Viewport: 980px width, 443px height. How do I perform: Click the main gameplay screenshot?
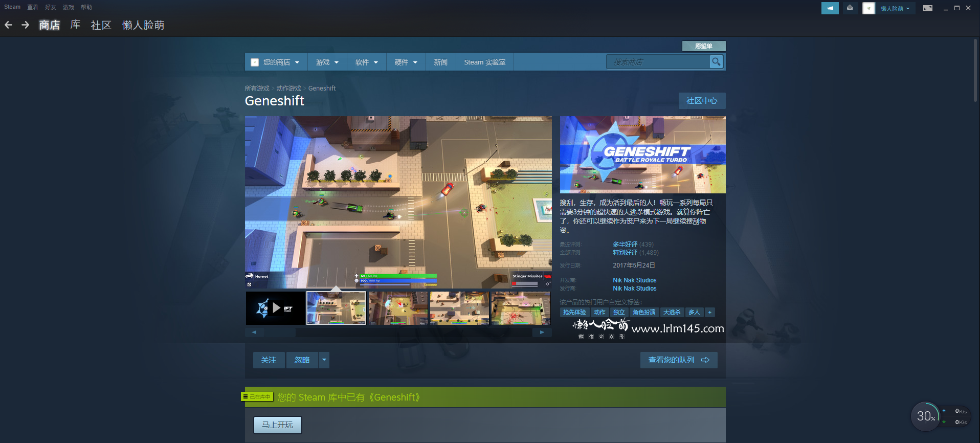[x=398, y=202]
